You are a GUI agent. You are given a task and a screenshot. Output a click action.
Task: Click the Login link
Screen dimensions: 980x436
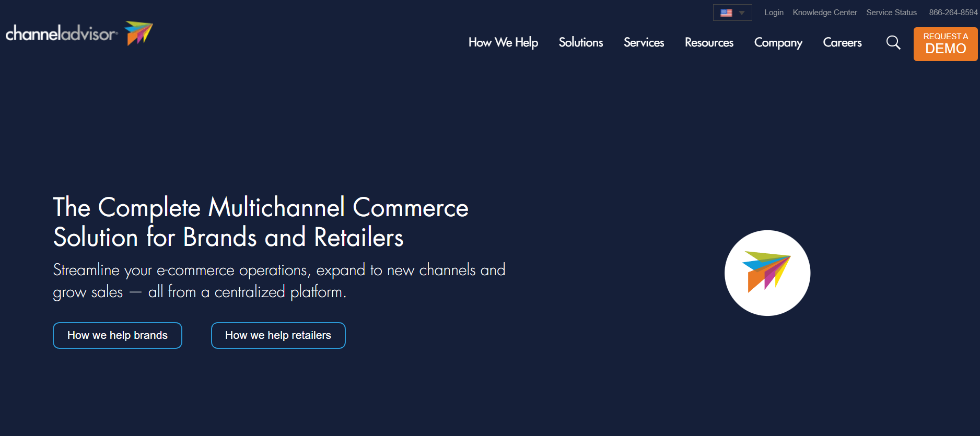(x=774, y=13)
